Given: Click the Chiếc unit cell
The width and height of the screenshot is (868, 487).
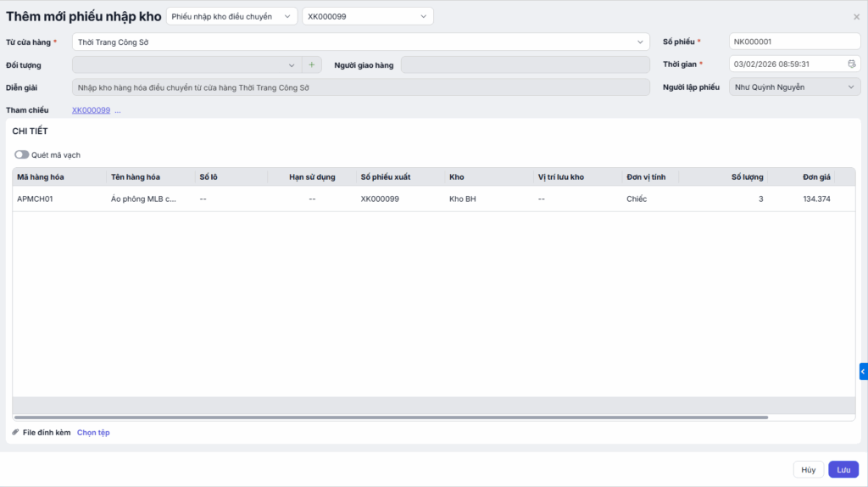Looking at the screenshot, I should pyautogui.click(x=650, y=199).
